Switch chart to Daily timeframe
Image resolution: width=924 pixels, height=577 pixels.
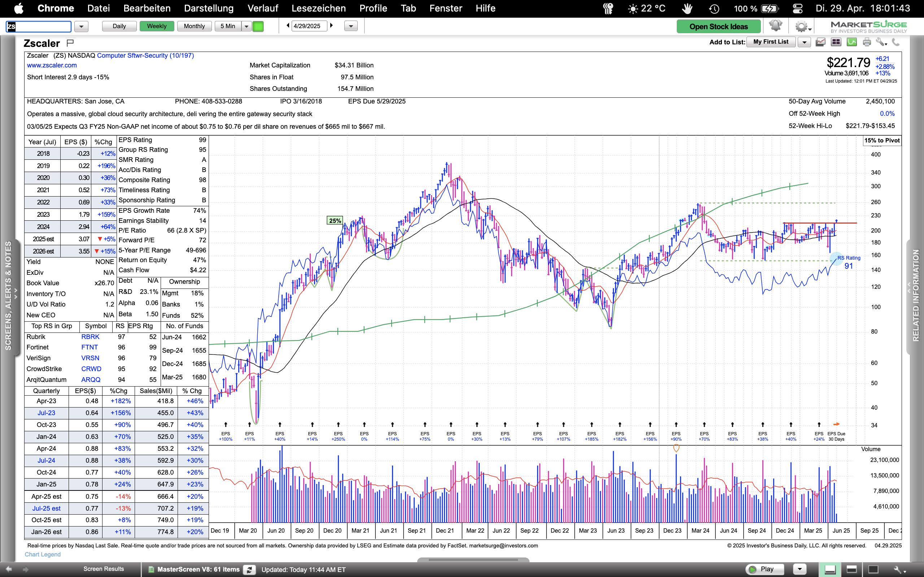coord(119,26)
